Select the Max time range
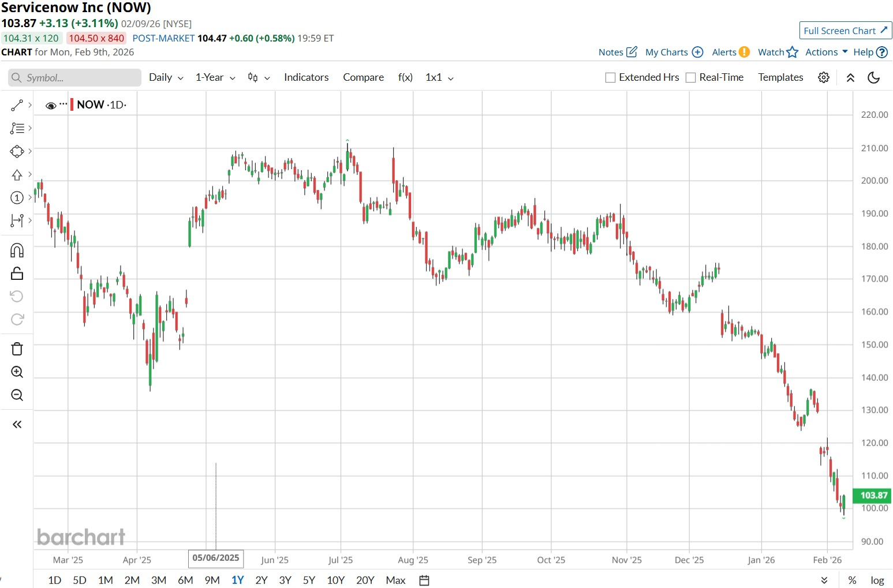The image size is (893, 588). [x=395, y=580]
